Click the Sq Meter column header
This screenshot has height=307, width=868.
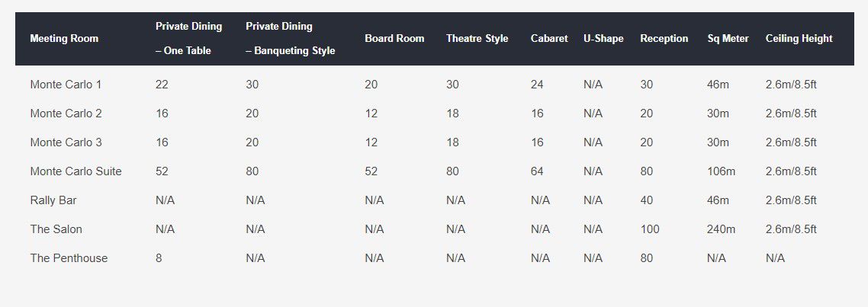(x=728, y=39)
